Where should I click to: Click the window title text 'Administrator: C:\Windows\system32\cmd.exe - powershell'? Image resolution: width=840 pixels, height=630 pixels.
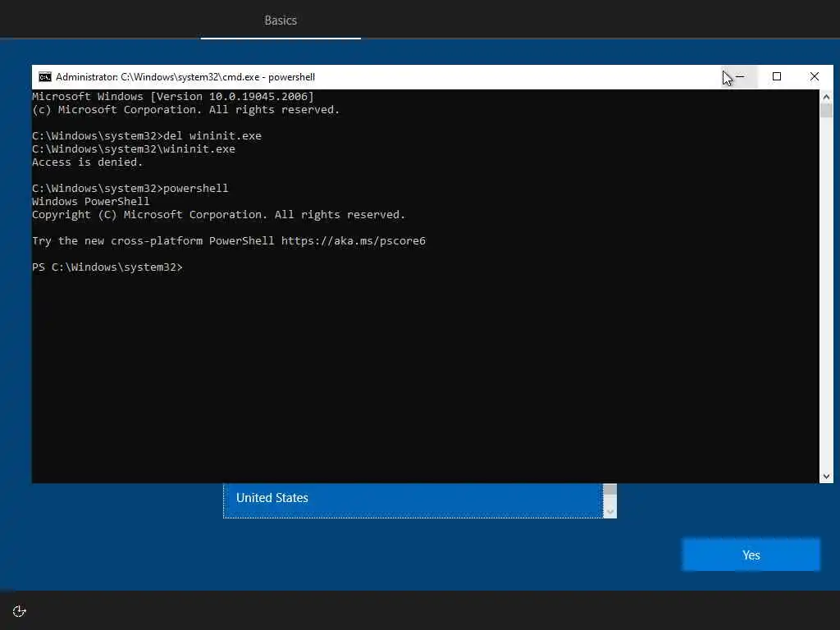[x=185, y=77]
